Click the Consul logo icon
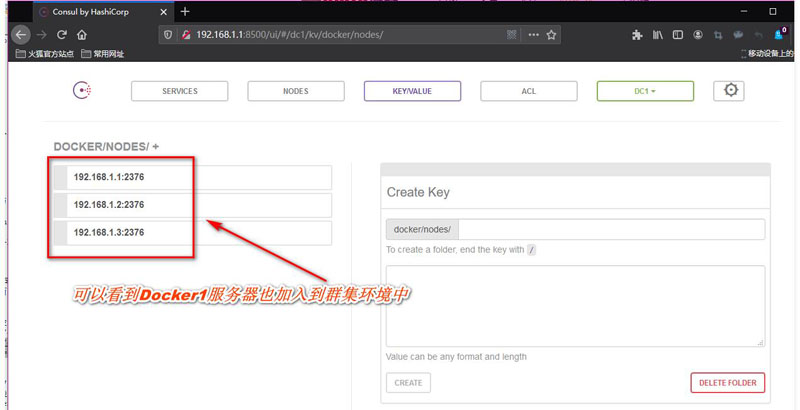Viewport: 800px width, 410px height. coord(82,90)
